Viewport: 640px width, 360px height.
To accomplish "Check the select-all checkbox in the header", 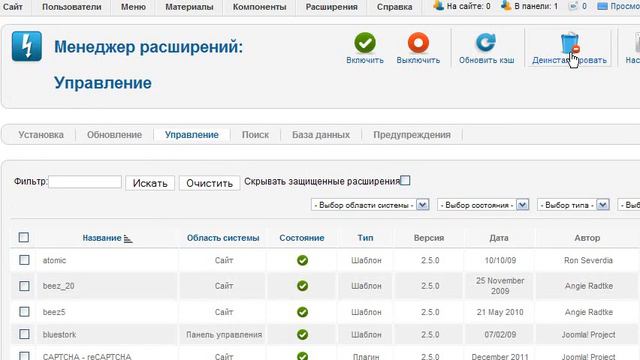I will (24, 237).
